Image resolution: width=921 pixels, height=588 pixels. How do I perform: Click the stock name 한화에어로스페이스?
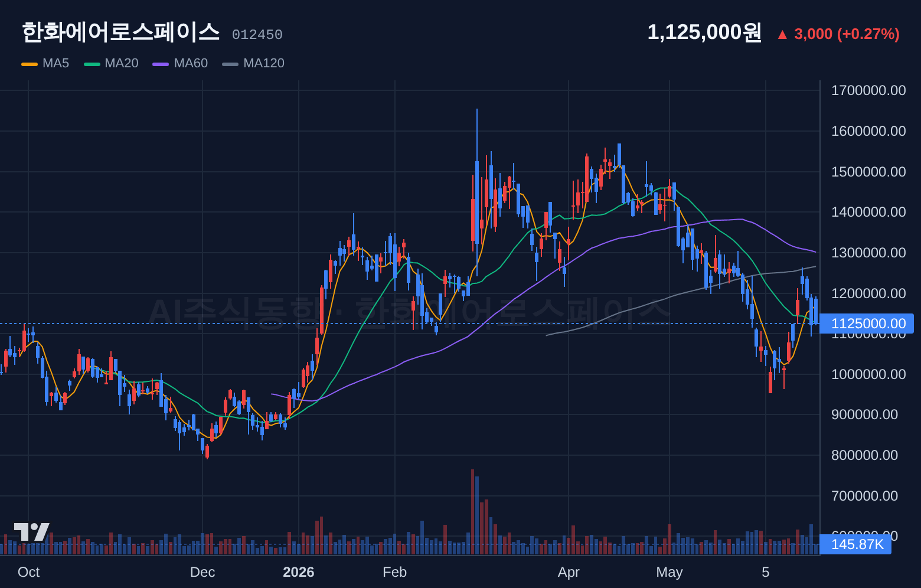coord(121,32)
